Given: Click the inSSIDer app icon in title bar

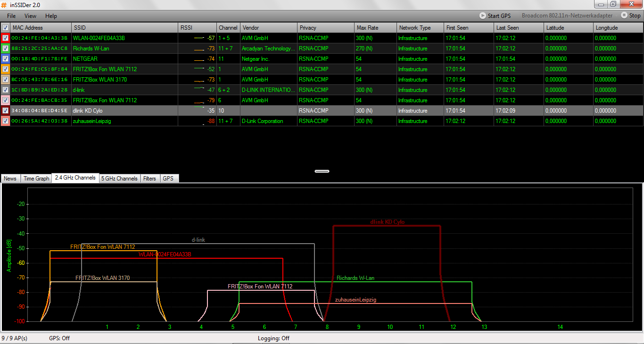Looking at the screenshot, I should tap(4, 5).
